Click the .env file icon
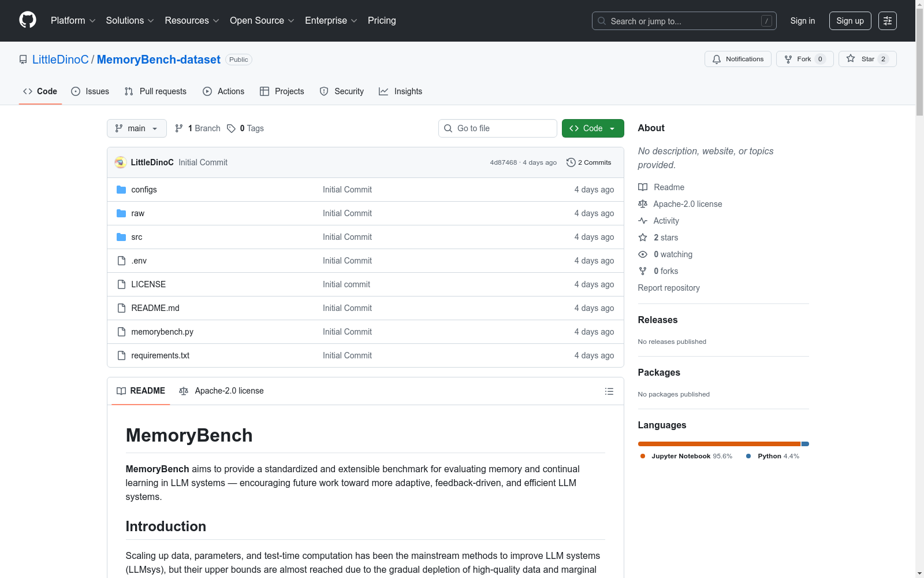 (121, 261)
